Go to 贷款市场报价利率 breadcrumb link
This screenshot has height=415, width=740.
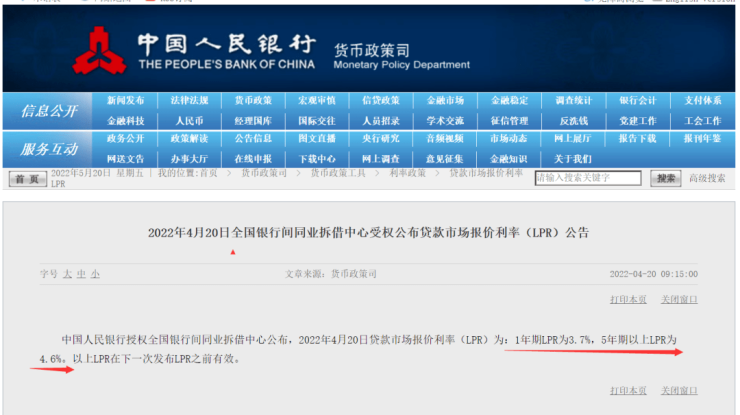(486, 173)
